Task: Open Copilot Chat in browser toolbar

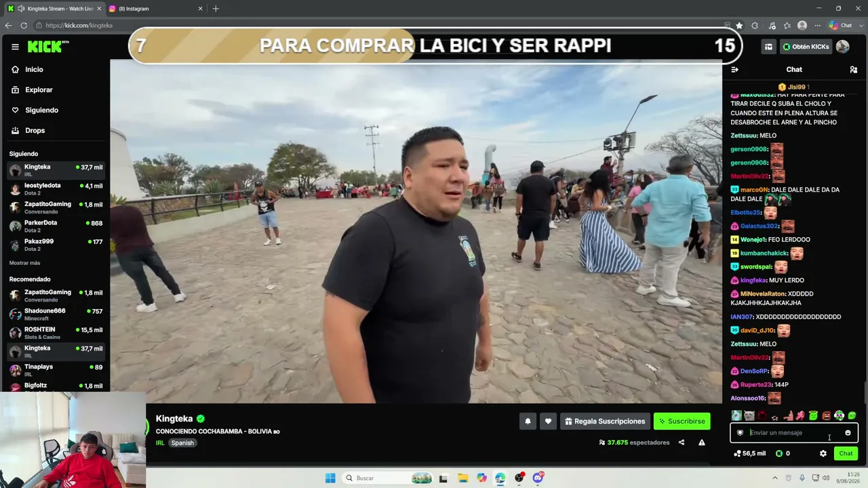Action: [842, 25]
